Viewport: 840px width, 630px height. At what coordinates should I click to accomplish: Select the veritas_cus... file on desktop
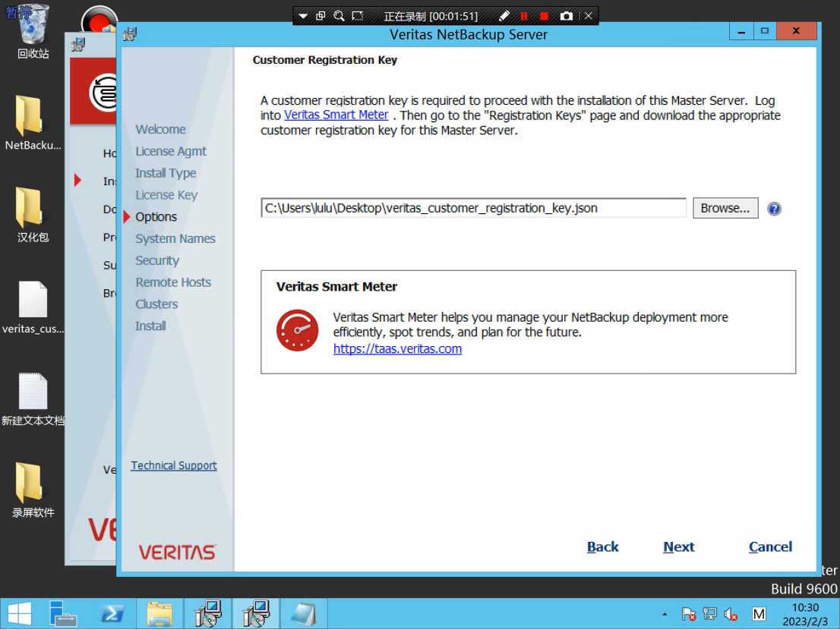click(33, 307)
